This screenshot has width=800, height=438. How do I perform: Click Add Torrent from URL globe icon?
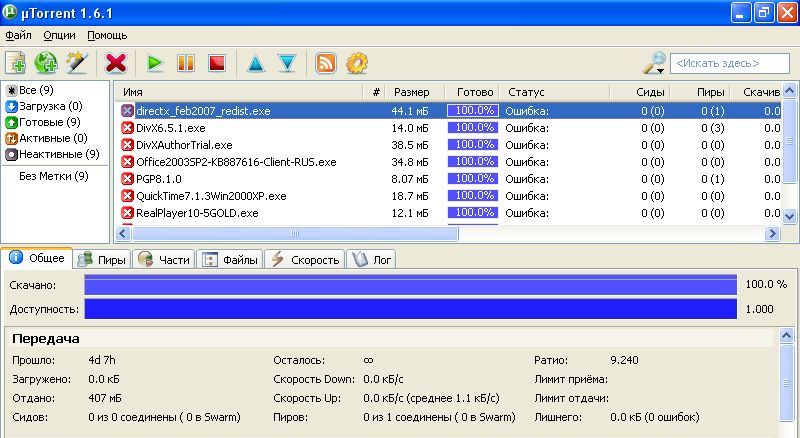tap(45, 63)
